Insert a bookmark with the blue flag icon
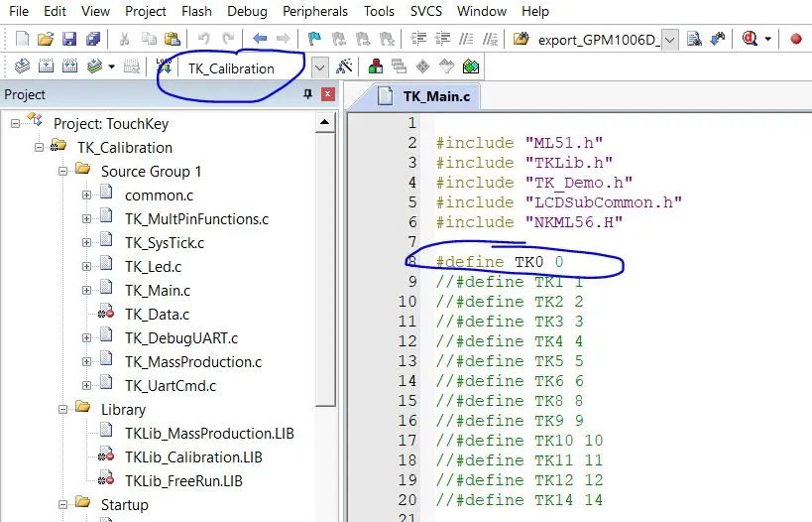Image resolution: width=812 pixels, height=522 pixels. click(314, 39)
